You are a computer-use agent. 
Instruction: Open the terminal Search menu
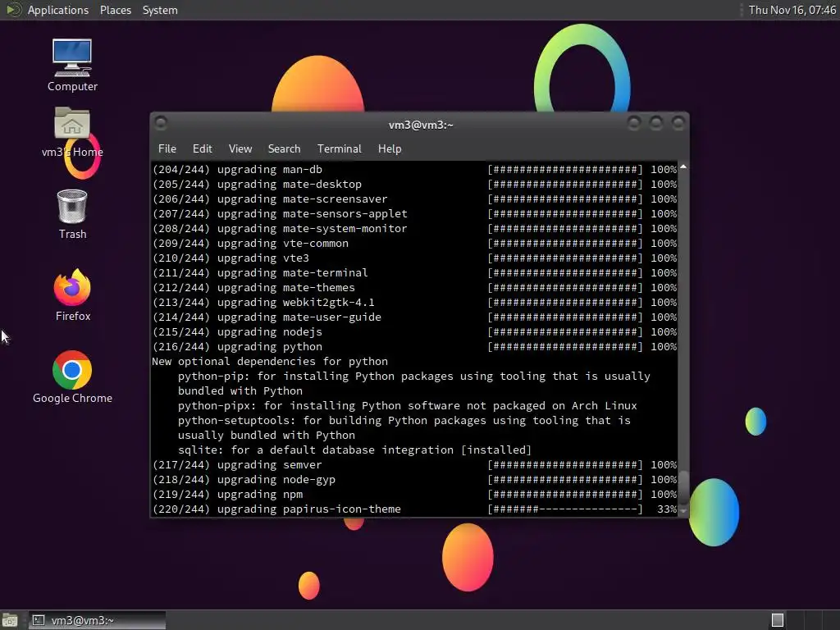pos(284,148)
